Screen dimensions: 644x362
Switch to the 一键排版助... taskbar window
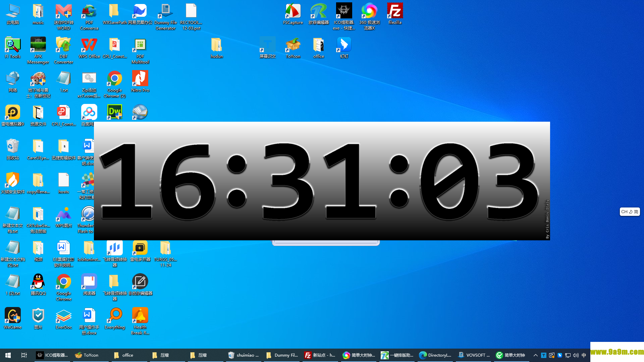point(397,355)
